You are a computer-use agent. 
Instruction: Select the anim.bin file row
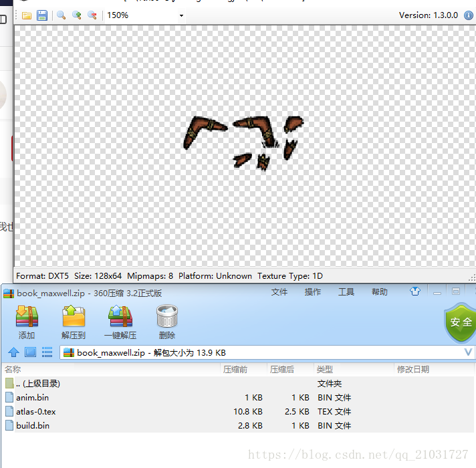(238, 398)
